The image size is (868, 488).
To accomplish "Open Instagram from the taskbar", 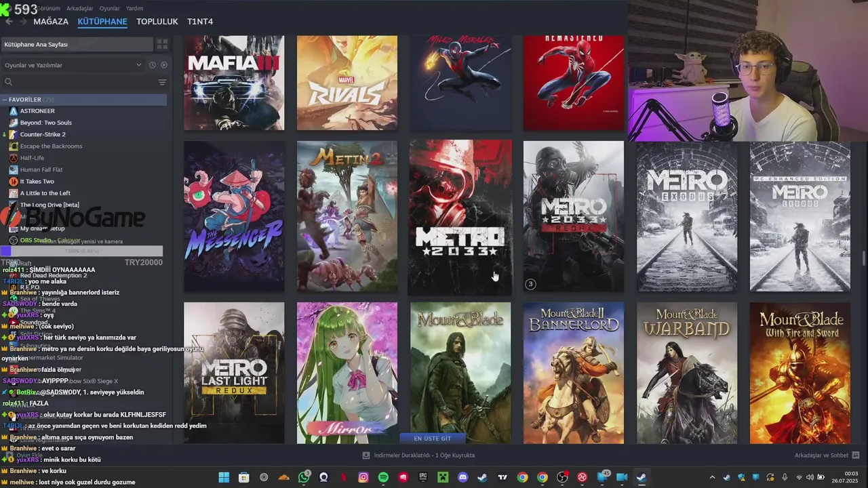I will pos(363,478).
